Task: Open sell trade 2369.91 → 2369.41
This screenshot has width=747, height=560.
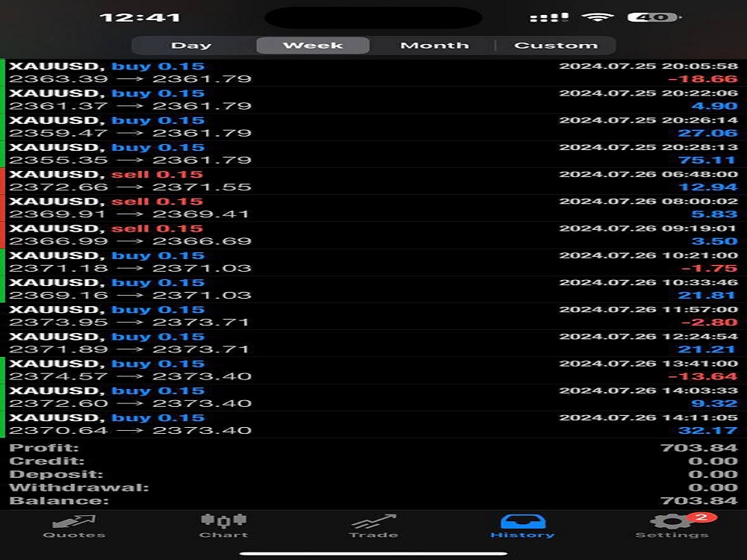Action: point(373,208)
